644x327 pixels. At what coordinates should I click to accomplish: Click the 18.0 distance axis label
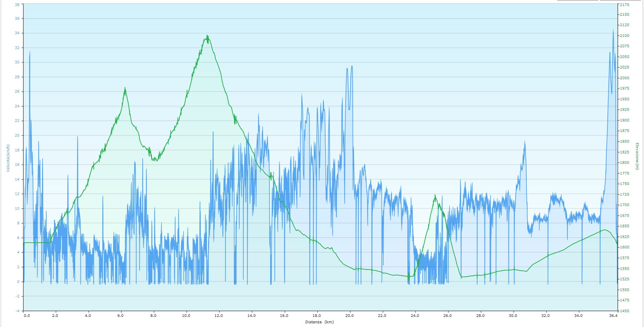pos(317,316)
